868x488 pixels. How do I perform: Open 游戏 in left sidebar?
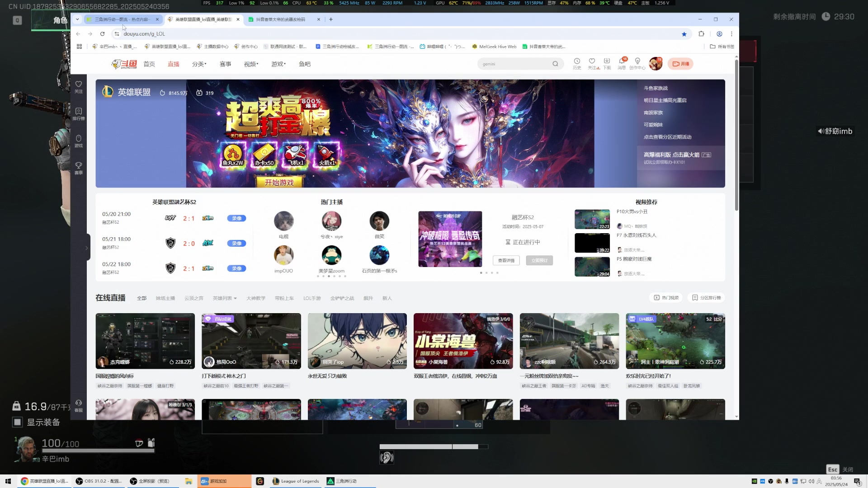pos(79,141)
